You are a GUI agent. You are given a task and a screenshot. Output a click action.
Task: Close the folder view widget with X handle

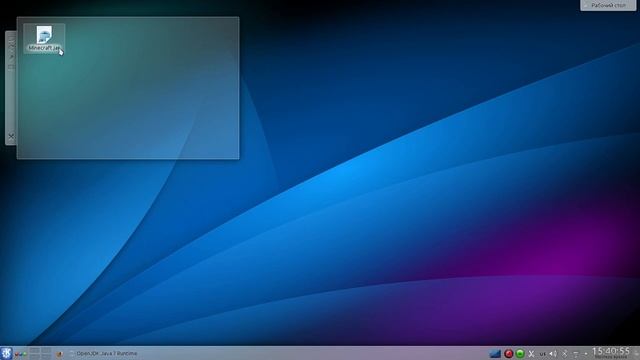[11, 136]
